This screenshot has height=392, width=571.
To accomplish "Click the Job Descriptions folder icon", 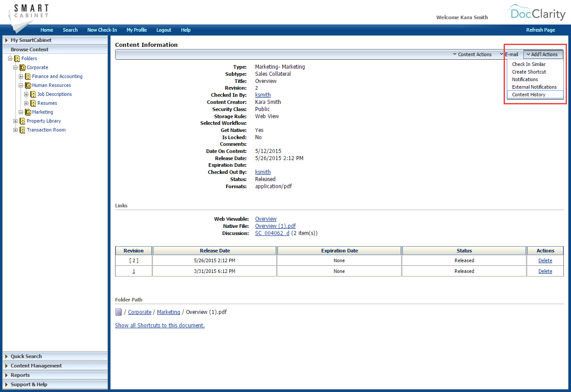I will pos(32,94).
